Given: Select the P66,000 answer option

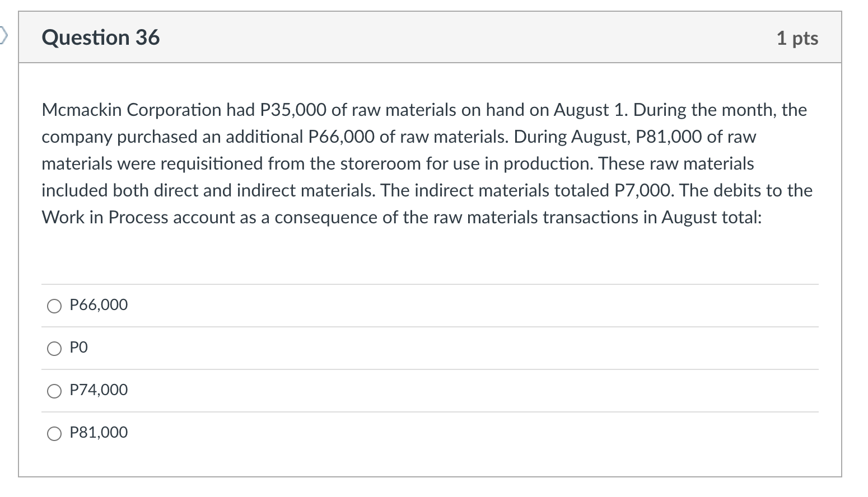Looking at the screenshot, I should [54, 306].
